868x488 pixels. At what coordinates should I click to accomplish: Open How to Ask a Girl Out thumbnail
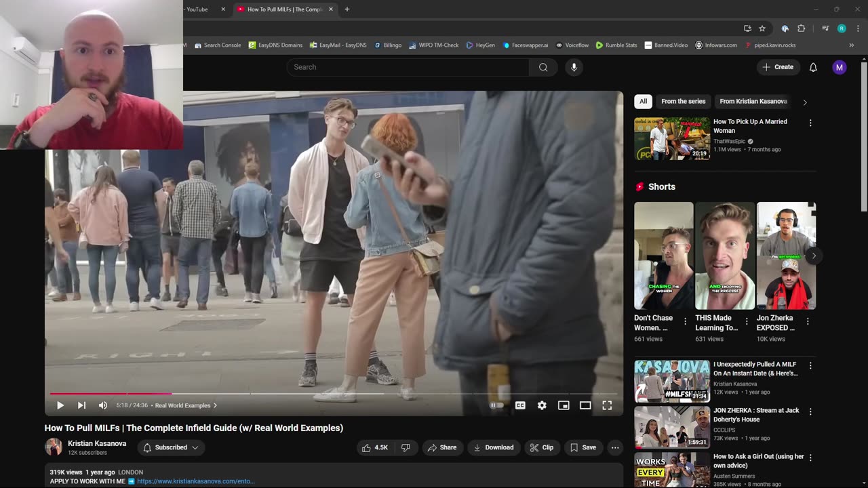(672, 470)
